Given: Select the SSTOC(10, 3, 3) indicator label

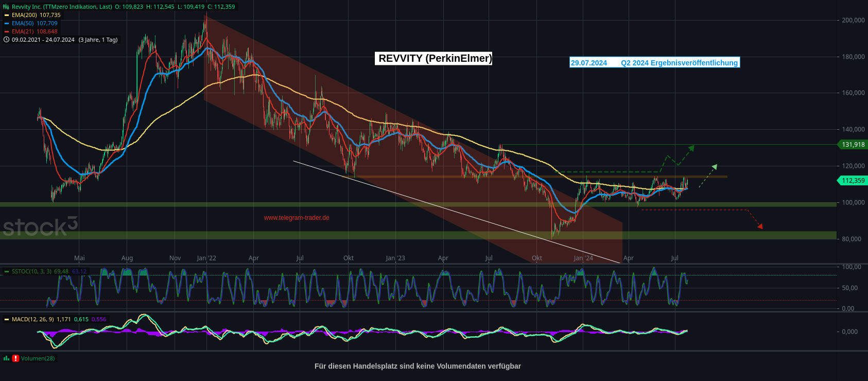Looking at the screenshot, I should click(x=31, y=271).
